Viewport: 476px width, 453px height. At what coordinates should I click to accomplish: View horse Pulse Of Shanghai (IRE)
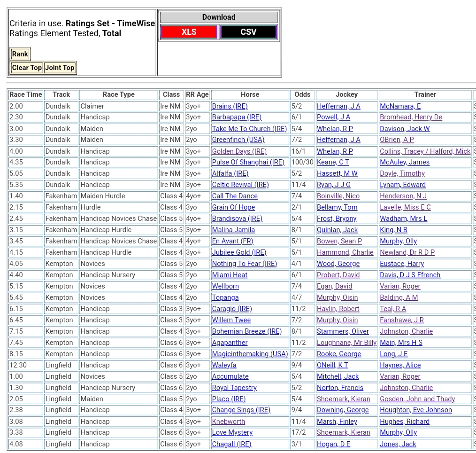click(x=248, y=162)
